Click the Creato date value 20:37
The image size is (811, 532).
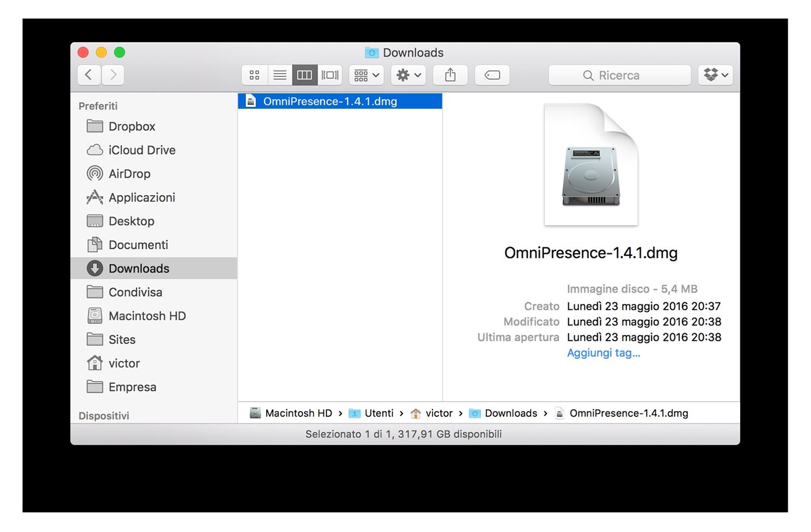[644, 307]
